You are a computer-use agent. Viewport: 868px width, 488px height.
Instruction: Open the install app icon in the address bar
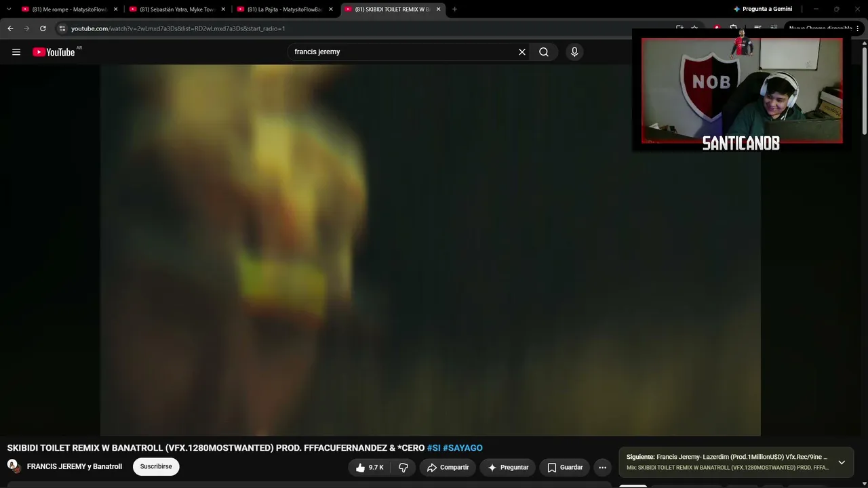click(679, 28)
